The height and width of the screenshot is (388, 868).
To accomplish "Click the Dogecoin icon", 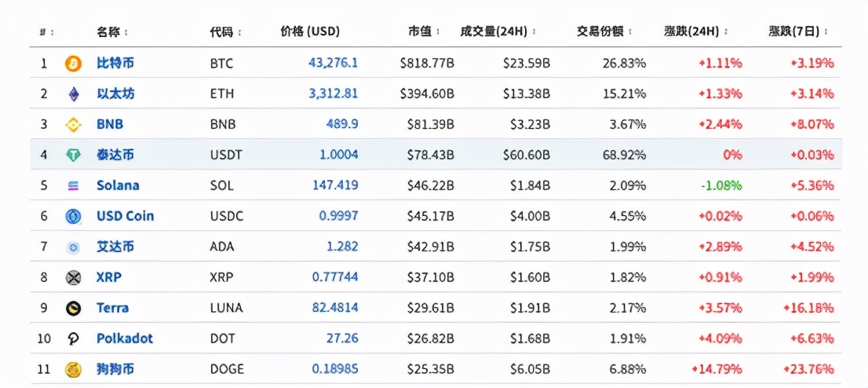I will pyautogui.click(x=73, y=369).
